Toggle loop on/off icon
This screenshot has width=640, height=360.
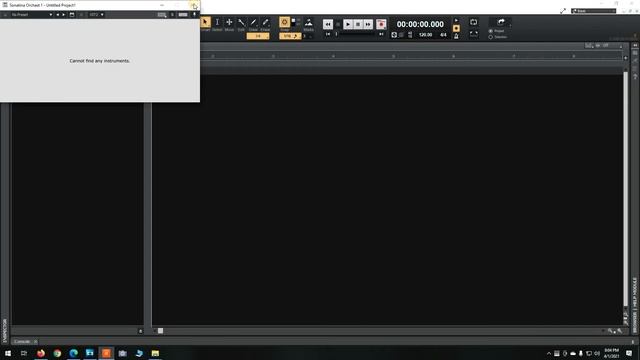tap(473, 22)
